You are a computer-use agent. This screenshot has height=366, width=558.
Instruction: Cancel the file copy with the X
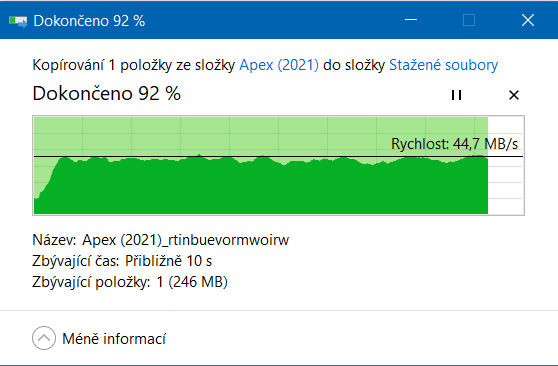pos(514,95)
